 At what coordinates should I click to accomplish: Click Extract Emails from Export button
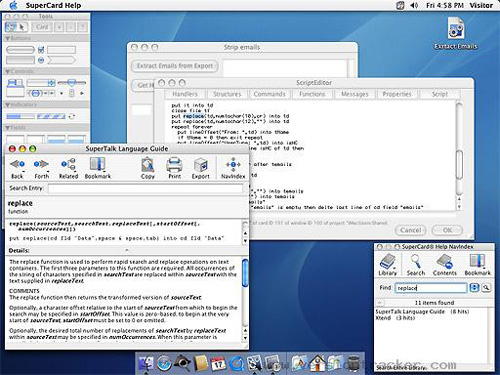click(175, 66)
